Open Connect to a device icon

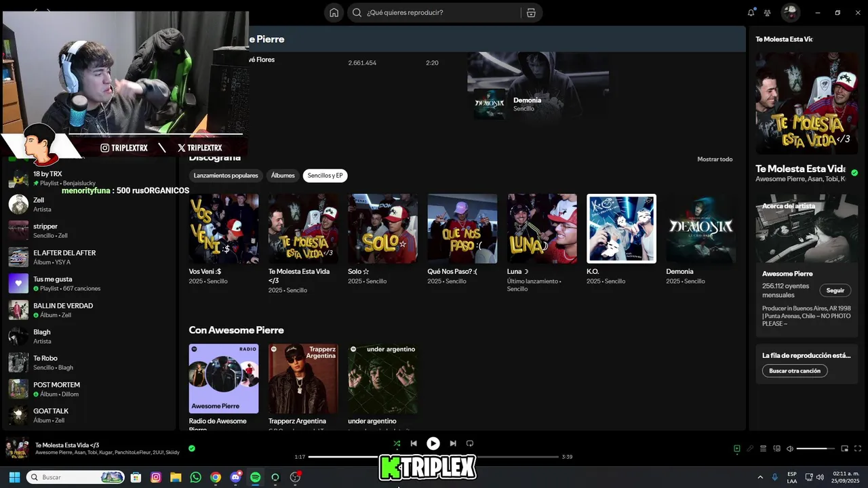coord(776,448)
